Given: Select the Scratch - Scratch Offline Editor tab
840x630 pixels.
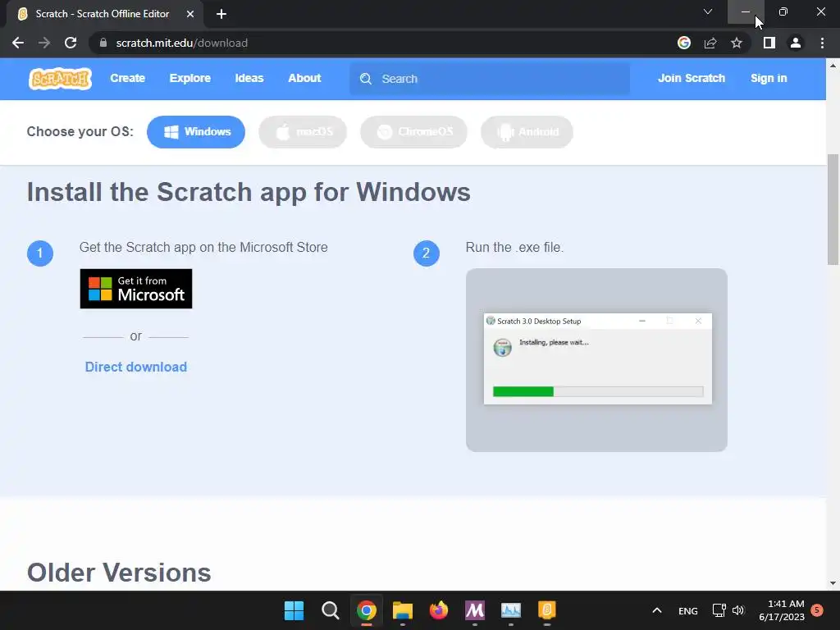Looking at the screenshot, I should 102,14.
